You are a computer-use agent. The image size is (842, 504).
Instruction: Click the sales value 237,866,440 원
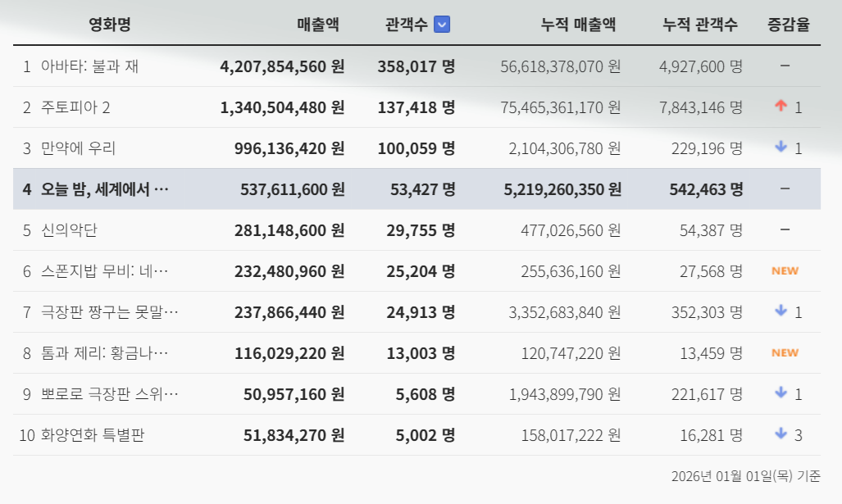289,312
